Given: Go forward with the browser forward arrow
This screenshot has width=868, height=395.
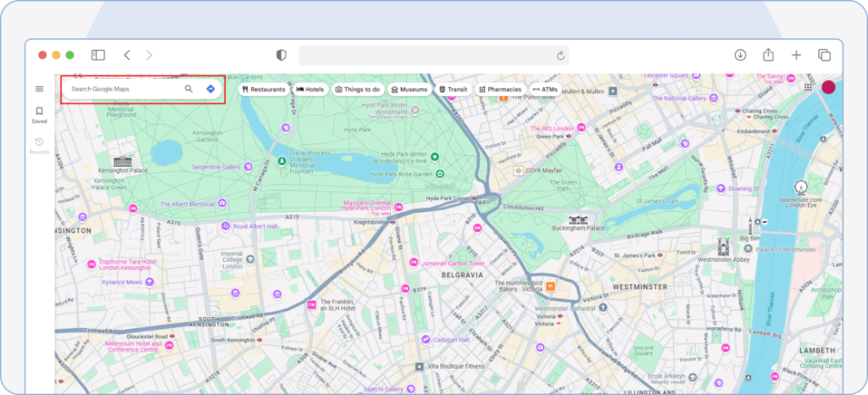Looking at the screenshot, I should click(x=149, y=55).
